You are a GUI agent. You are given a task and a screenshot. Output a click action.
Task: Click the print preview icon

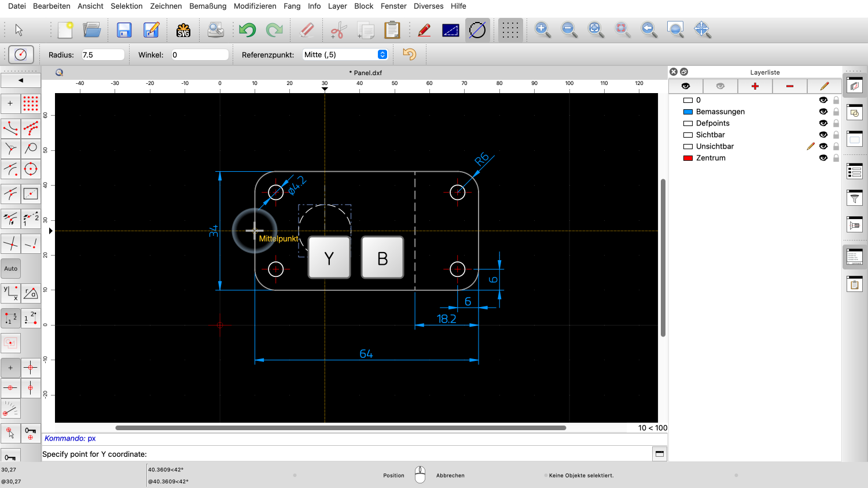point(215,29)
